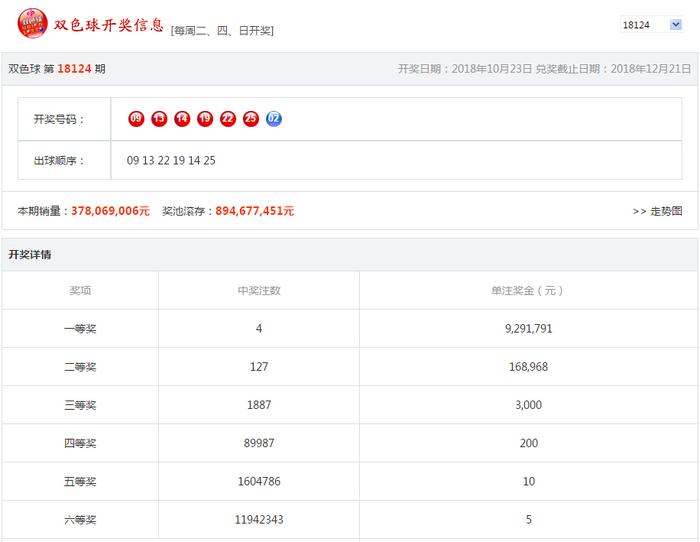Click sixth prize winner count 11942343
This screenshot has height=542, width=700.
tap(259, 520)
